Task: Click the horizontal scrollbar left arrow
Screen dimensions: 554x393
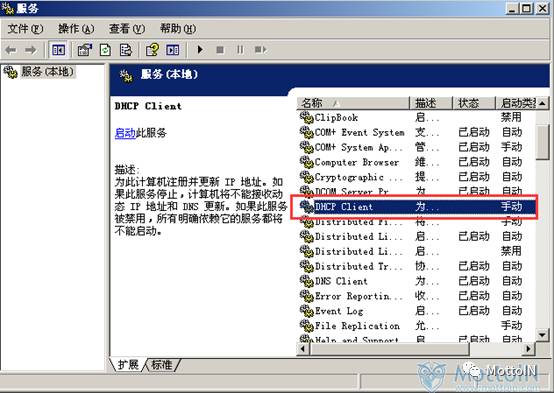Action: pyautogui.click(x=303, y=349)
